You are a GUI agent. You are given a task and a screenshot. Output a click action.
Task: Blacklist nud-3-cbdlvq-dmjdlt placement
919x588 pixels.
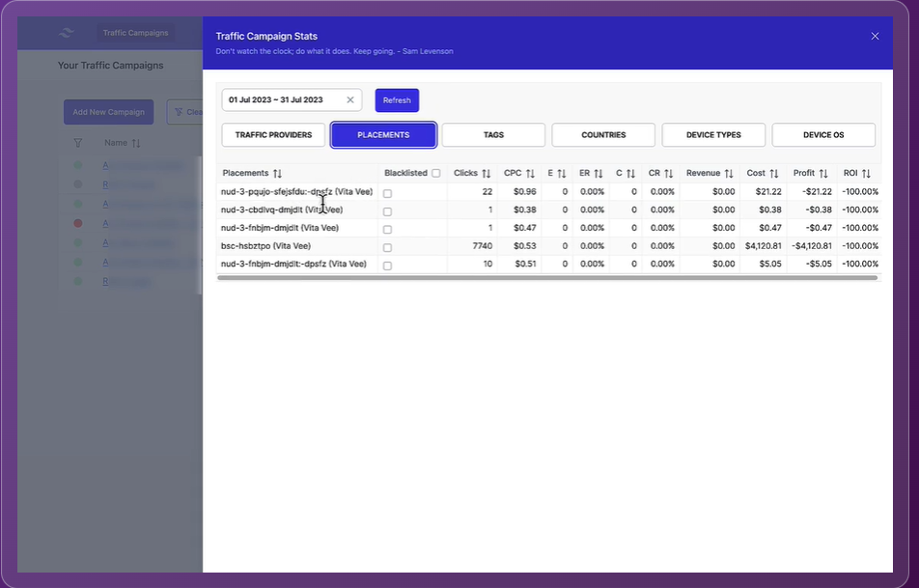tap(387, 211)
